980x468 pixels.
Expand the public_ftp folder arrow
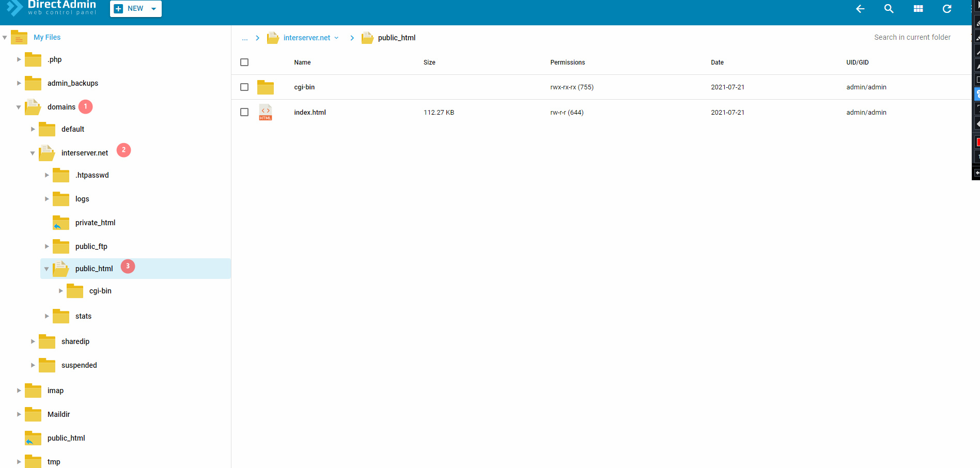coord(46,246)
